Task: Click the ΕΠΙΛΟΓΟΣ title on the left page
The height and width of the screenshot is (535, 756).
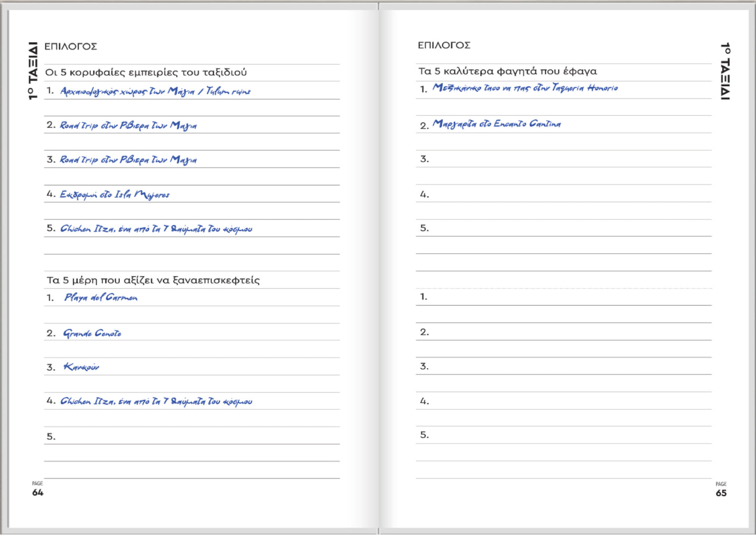Action: pos(71,47)
